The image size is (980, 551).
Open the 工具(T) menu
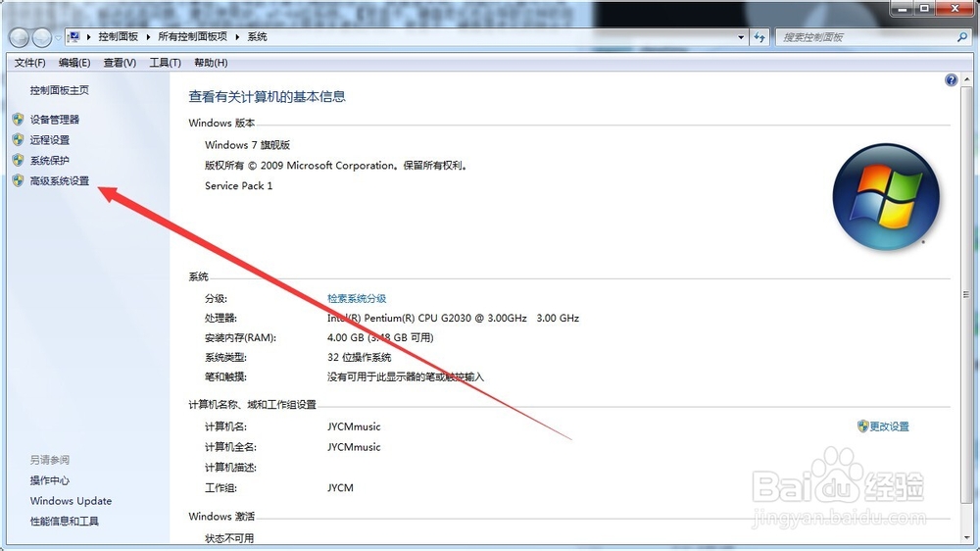tap(165, 63)
